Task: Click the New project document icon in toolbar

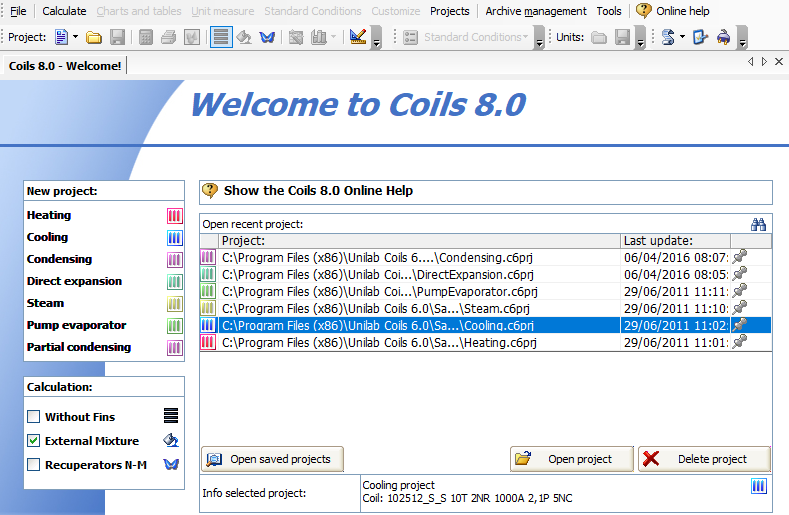Action: click(x=61, y=37)
